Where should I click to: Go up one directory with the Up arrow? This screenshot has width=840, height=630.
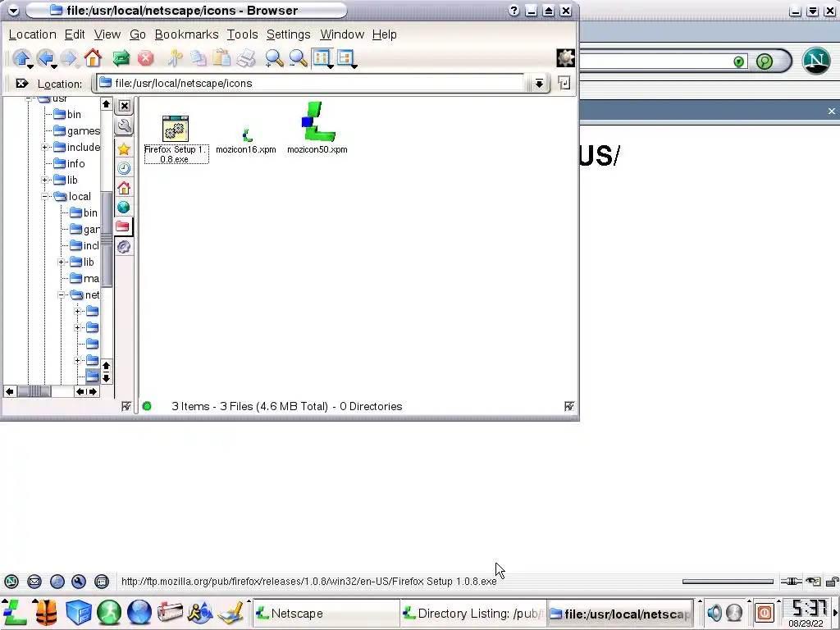point(21,57)
